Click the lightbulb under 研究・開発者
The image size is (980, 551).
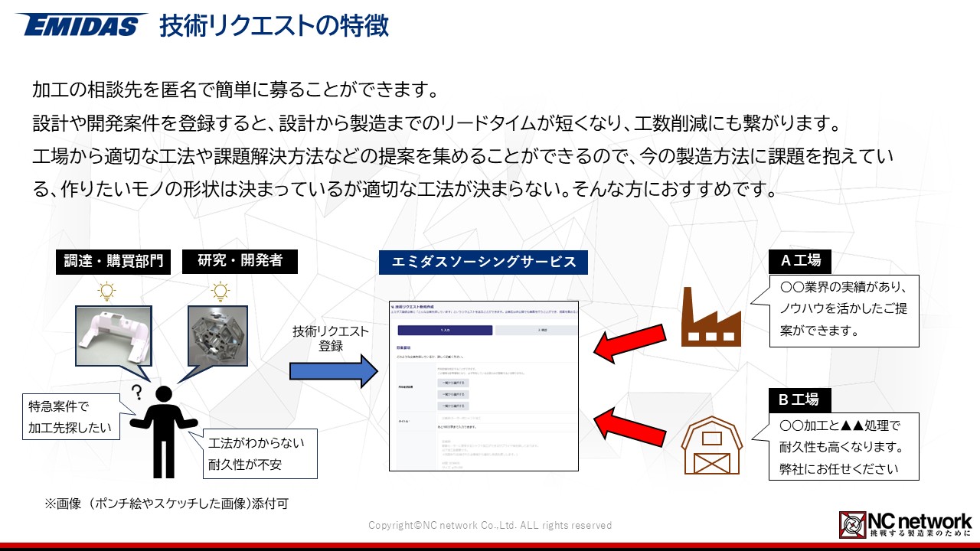pos(220,292)
